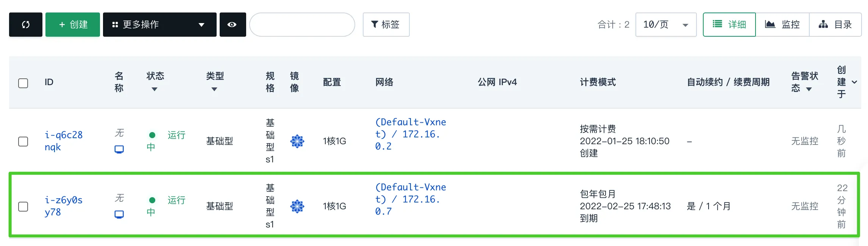Open the 状态 column filter arrow
This screenshot has width=868, height=246.
[155, 89]
